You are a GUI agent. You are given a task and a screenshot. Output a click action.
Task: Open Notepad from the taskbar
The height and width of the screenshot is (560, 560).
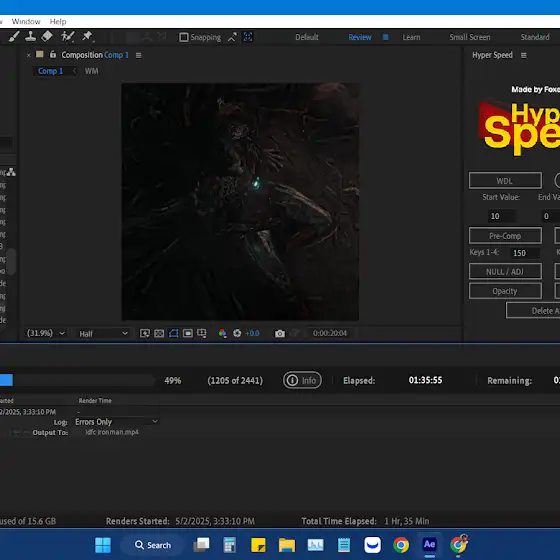click(344, 545)
